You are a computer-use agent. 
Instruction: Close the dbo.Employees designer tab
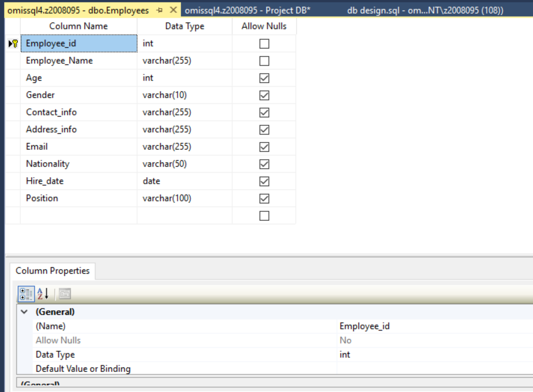(x=173, y=10)
